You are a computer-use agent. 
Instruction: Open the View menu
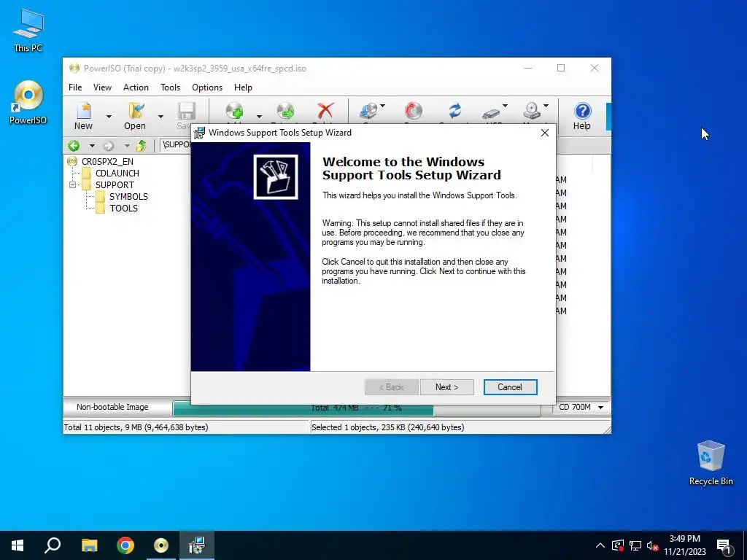pos(102,87)
